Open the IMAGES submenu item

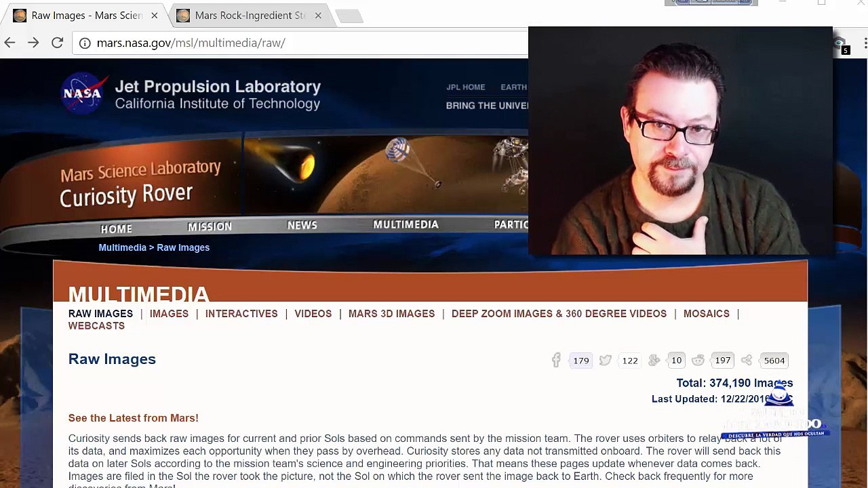click(169, 314)
